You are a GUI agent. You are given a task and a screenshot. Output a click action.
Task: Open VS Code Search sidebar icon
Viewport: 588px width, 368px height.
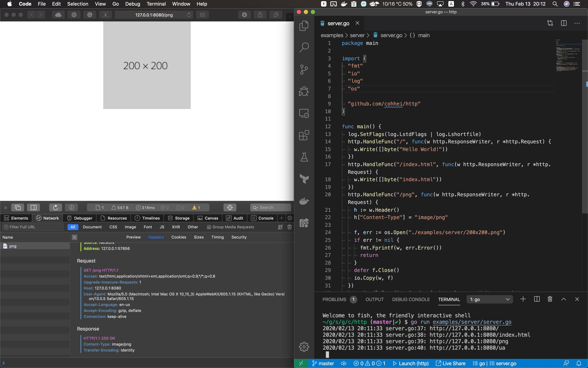pyautogui.click(x=304, y=47)
